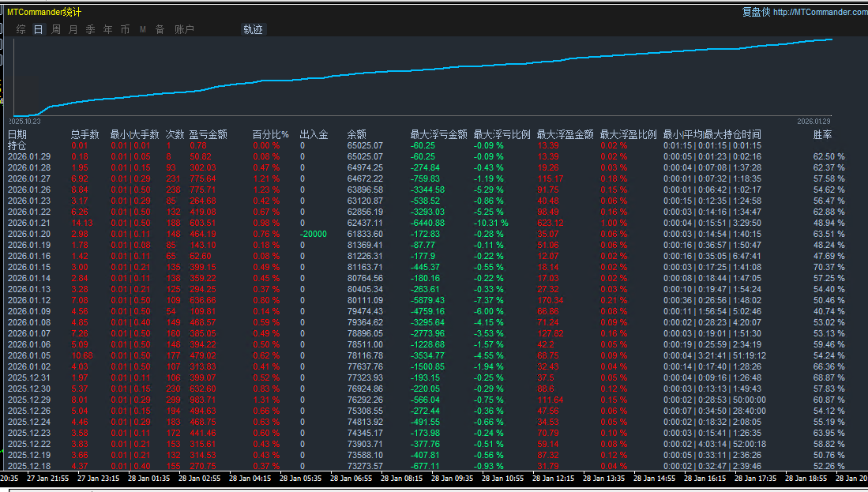Open the 周 weekly statistics tab

(x=56, y=29)
